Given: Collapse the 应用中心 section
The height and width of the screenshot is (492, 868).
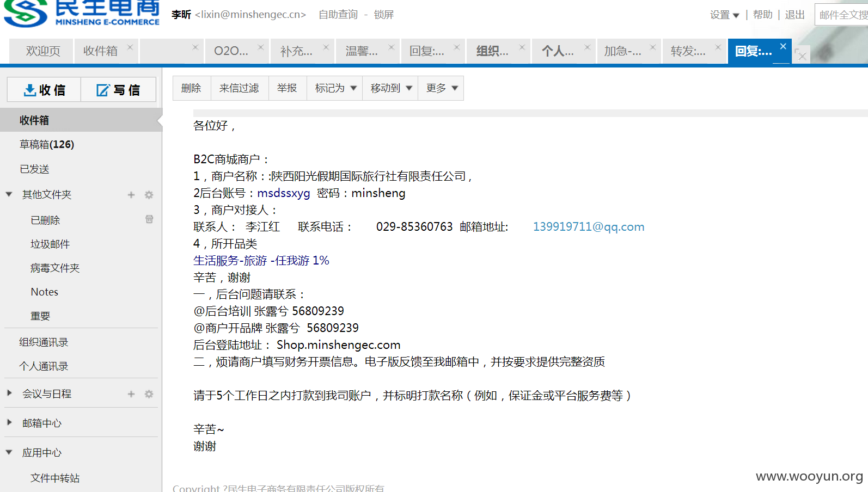Looking at the screenshot, I should point(9,452).
